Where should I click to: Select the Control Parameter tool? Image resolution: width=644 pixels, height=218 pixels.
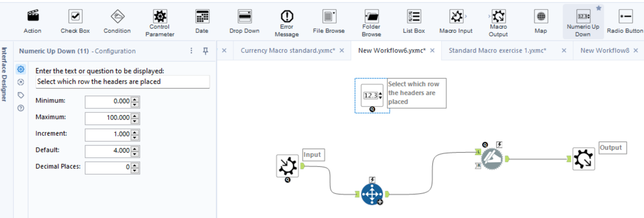tap(160, 23)
